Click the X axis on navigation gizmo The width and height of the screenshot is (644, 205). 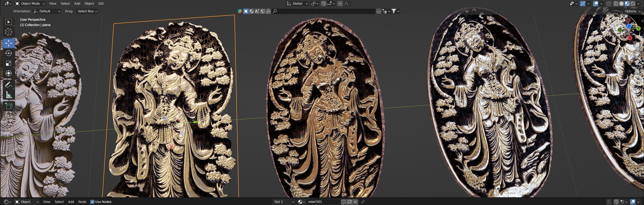point(630,38)
